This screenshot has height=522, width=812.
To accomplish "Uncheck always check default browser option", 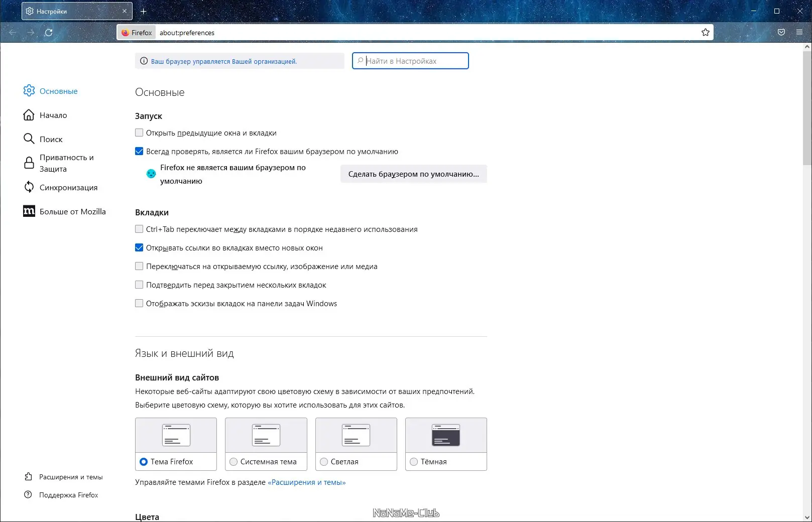I will 139,151.
